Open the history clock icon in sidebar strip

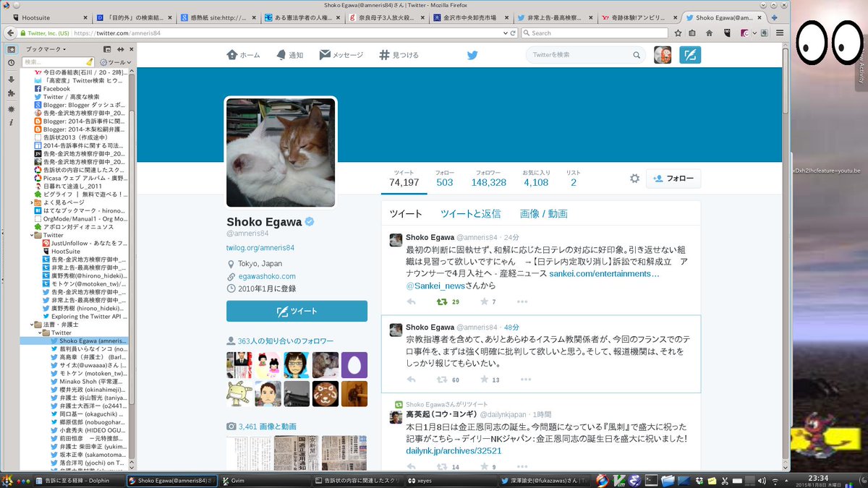(x=11, y=63)
